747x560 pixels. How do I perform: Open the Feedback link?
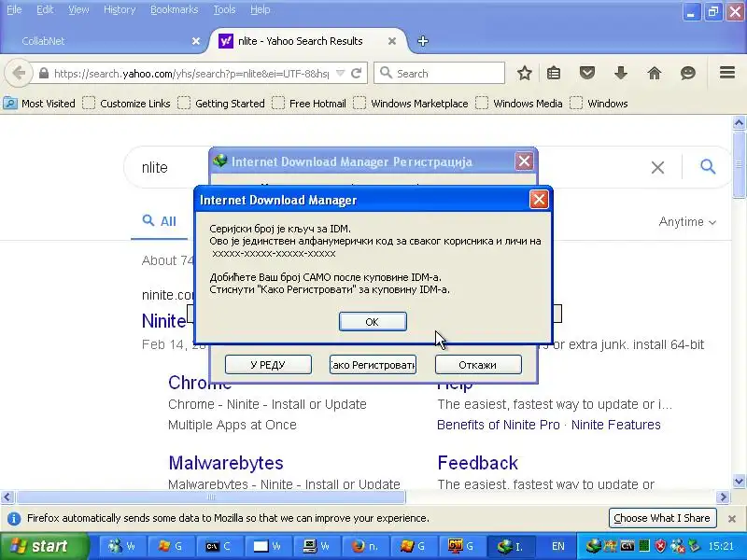477,463
